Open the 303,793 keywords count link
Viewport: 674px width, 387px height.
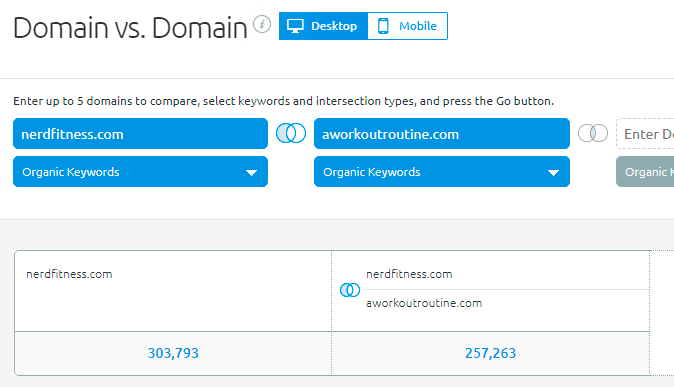[173, 353]
